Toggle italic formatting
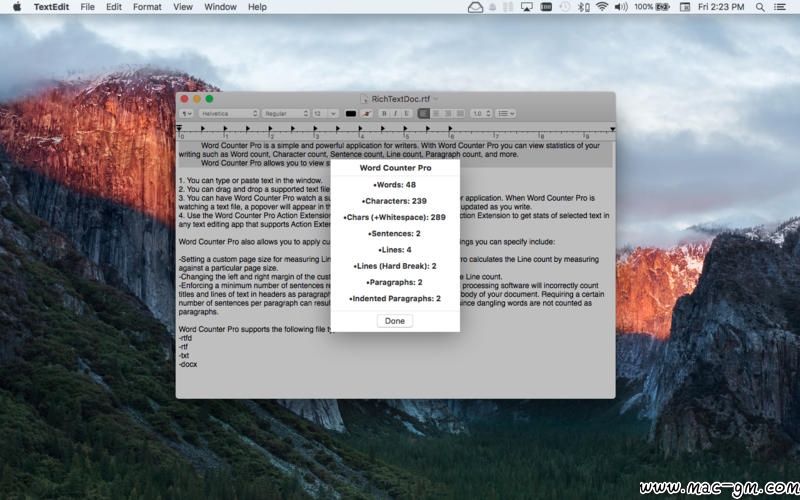This screenshot has width=800, height=500. [x=395, y=113]
